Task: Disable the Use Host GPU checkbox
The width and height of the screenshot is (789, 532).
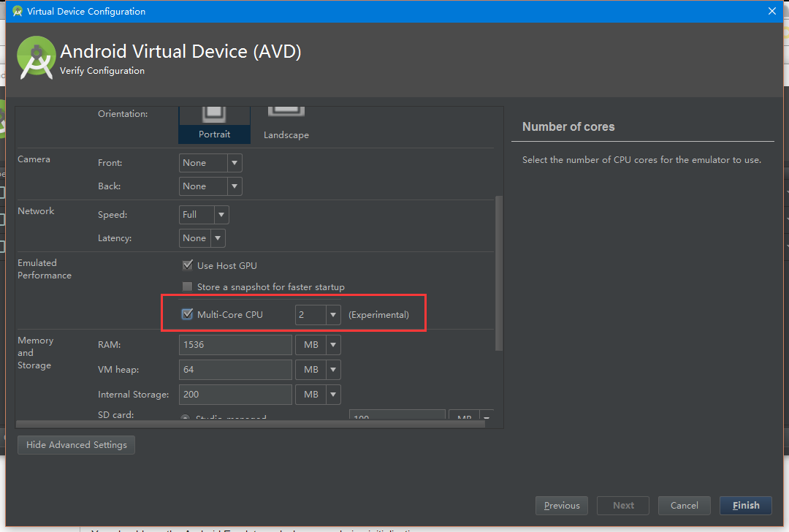Action: pyautogui.click(x=188, y=265)
